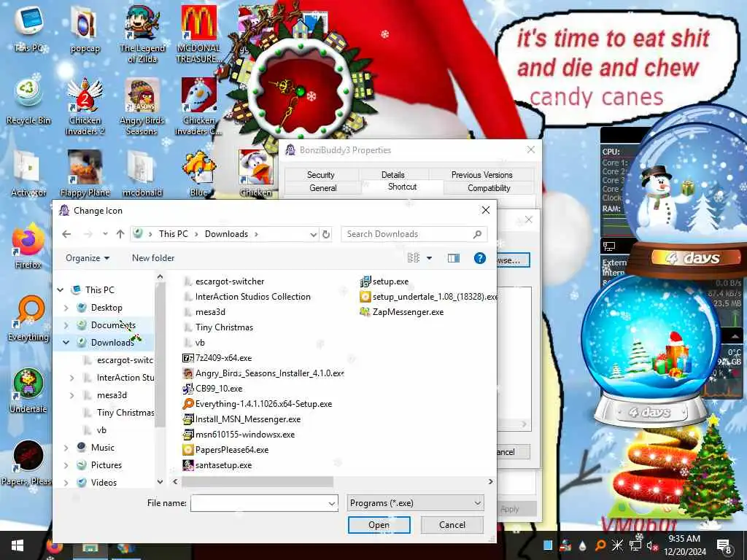Switch to the Security tab

321,175
